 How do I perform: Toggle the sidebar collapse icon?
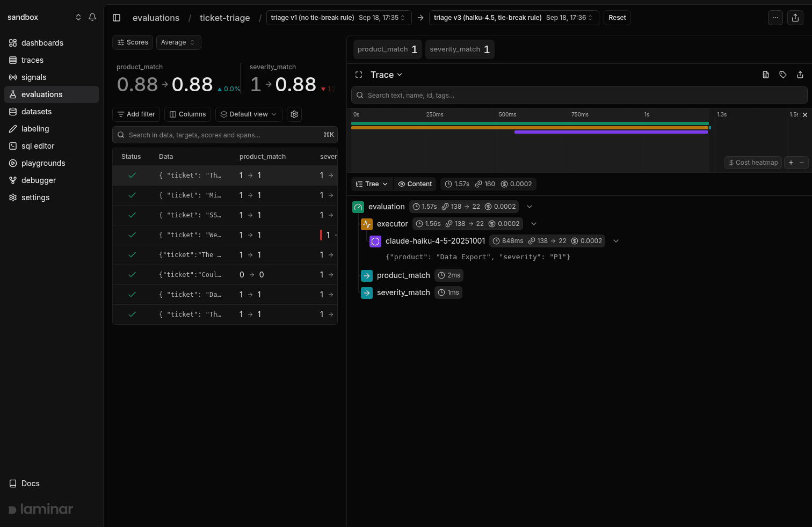117,18
